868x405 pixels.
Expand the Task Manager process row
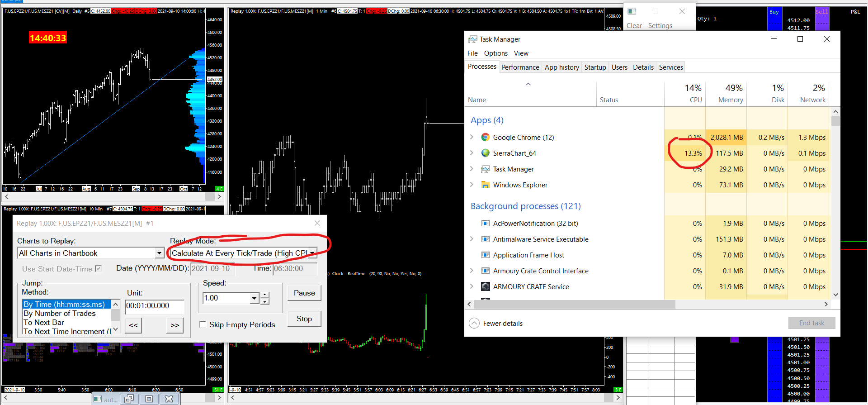click(x=472, y=169)
